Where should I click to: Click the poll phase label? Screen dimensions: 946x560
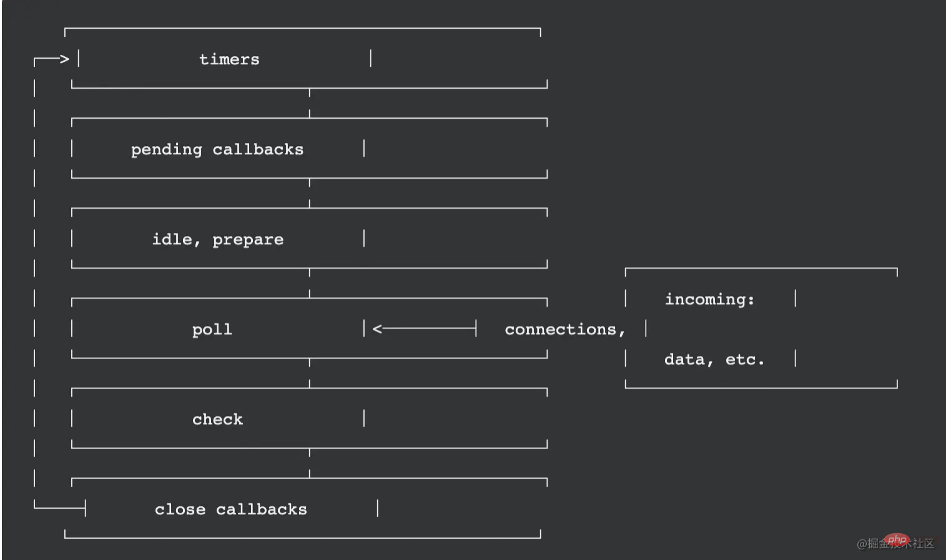212,330
